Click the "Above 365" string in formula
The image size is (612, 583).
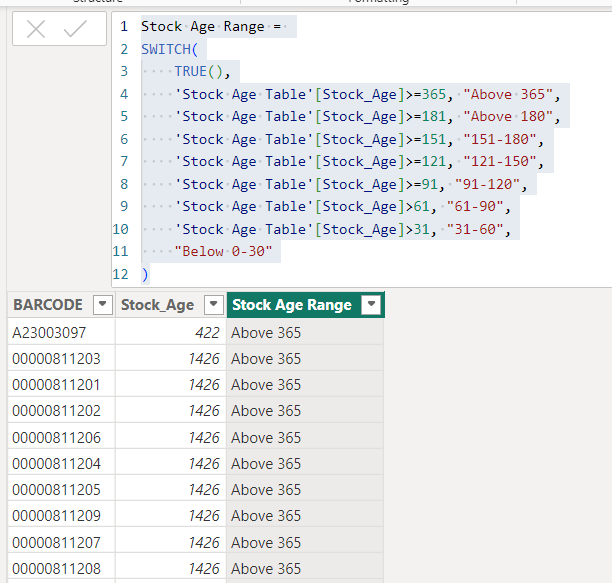tap(508, 94)
